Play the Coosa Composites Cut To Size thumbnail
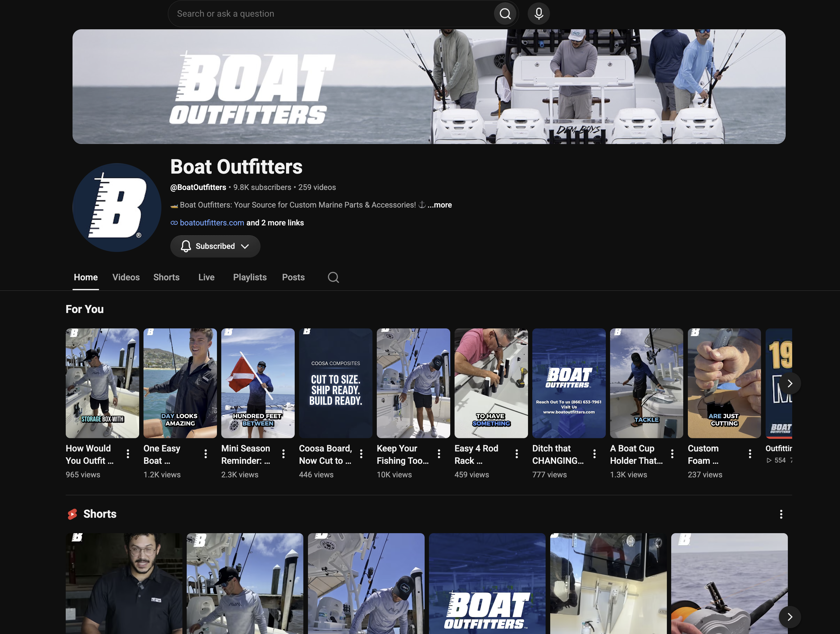The width and height of the screenshot is (840, 634). point(336,383)
